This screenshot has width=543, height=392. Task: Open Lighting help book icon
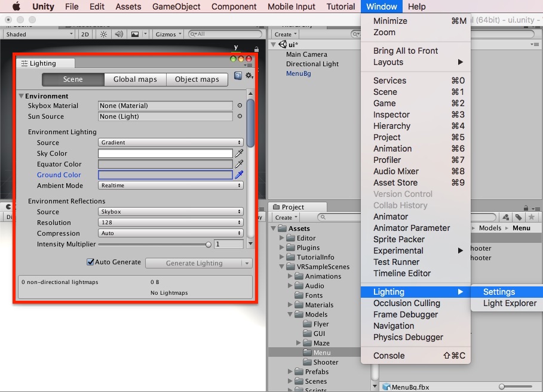(x=238, y=76)
